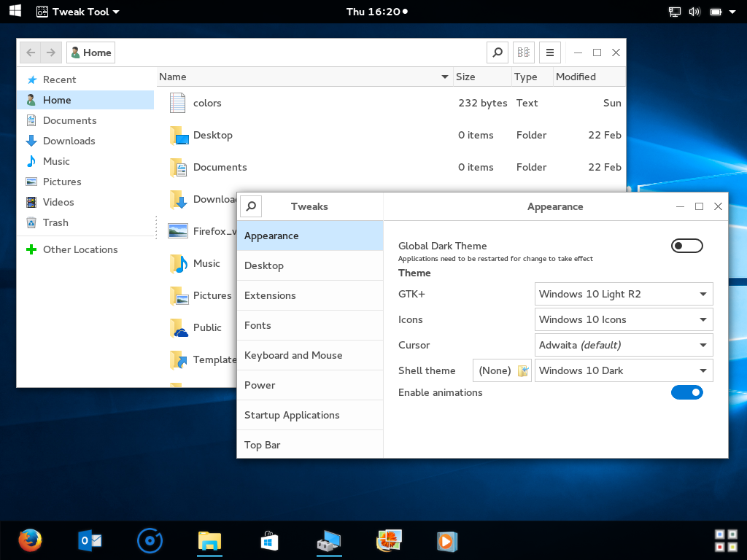This screenshot has width=747, height=560.
Task: Open the file manager icon in dock
Action: pos(209,541)
